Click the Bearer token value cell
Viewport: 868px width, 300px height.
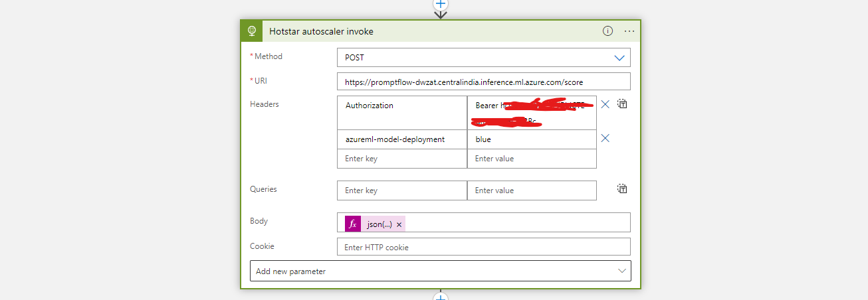[x=532, y=113]
